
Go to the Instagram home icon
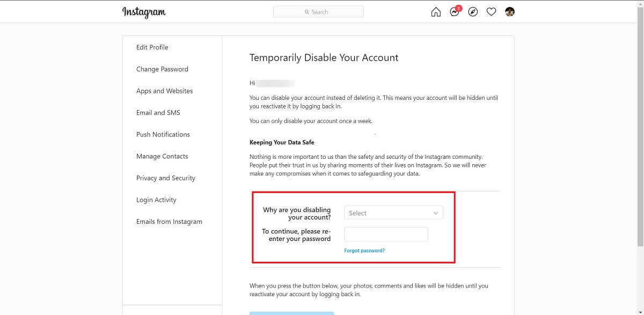click(436, 12)
